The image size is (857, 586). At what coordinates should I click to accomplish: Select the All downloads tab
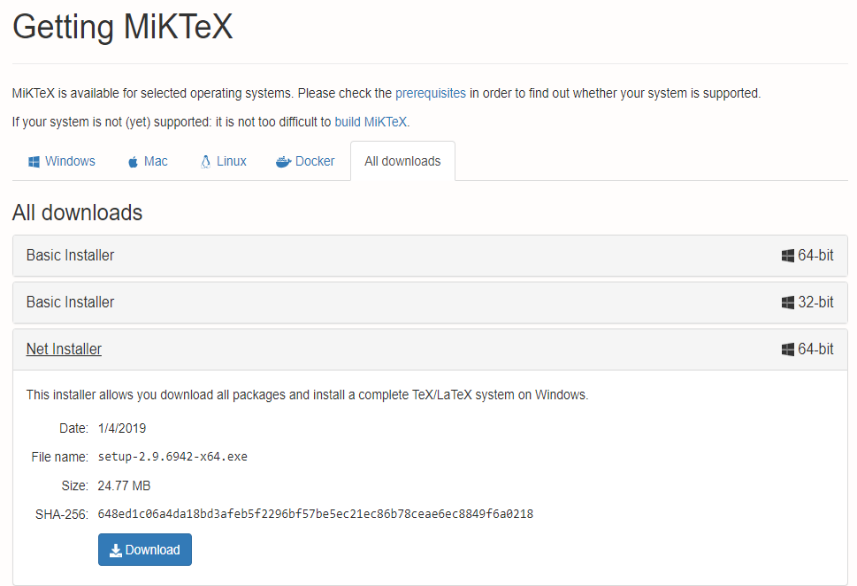[402, 160]
